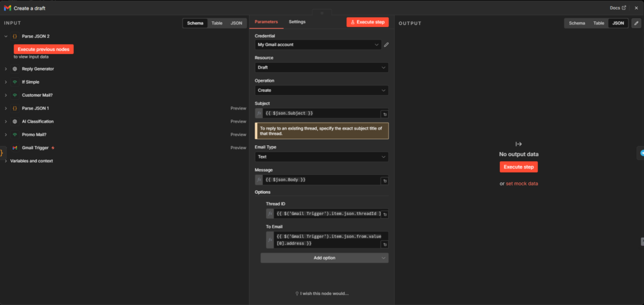This screenshot has height=305, width=644.
Task: Expand Variables and context
Action: click(x=6, y=161)
